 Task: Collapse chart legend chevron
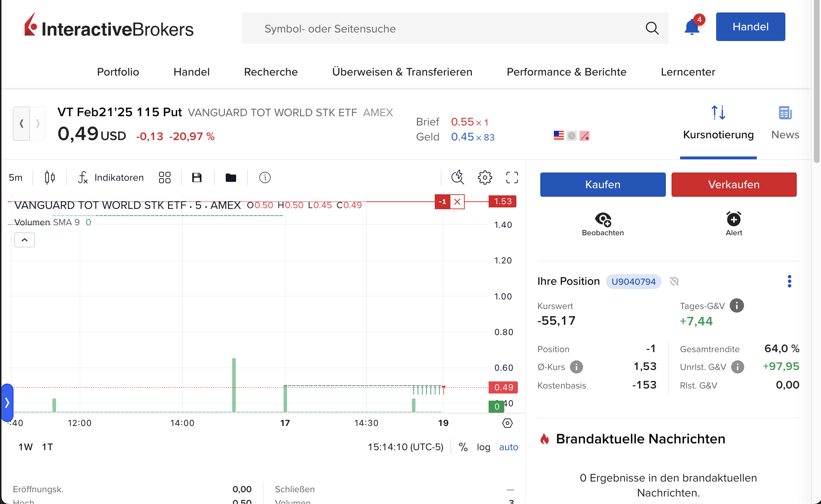click(25, 240)
